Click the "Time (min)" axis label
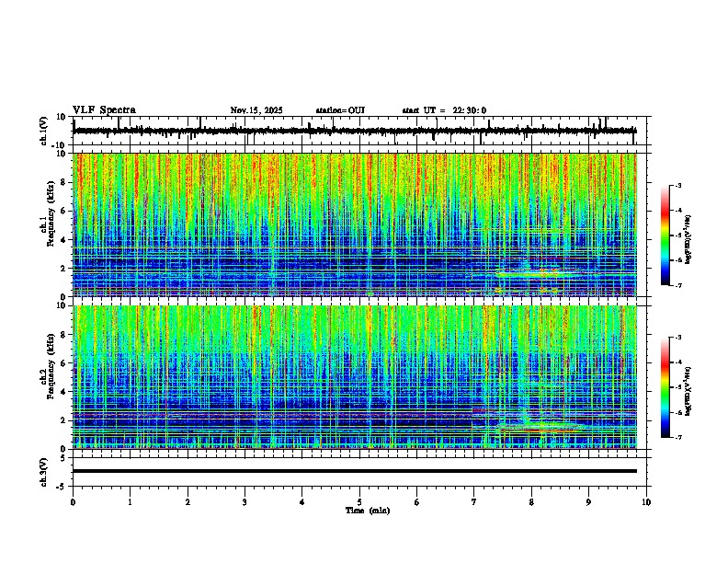Viewport: 728px width, 563px height. click(x=368, y=511)
